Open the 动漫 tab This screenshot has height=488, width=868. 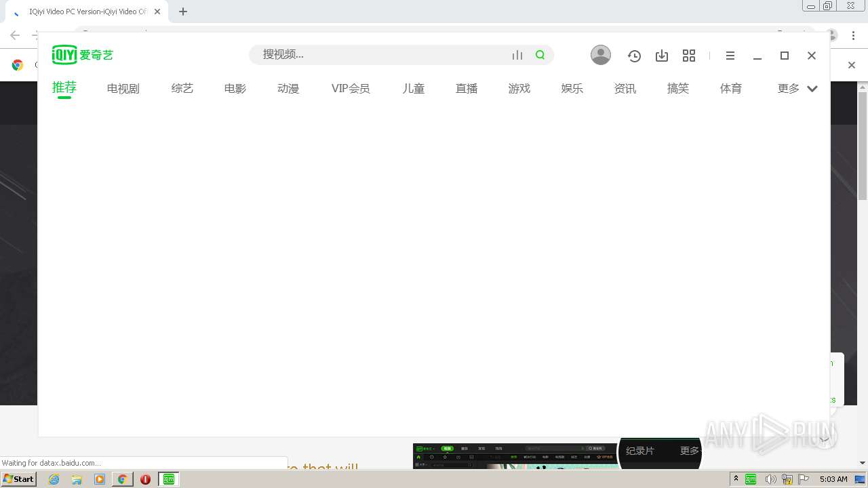(x=288, y=88)
